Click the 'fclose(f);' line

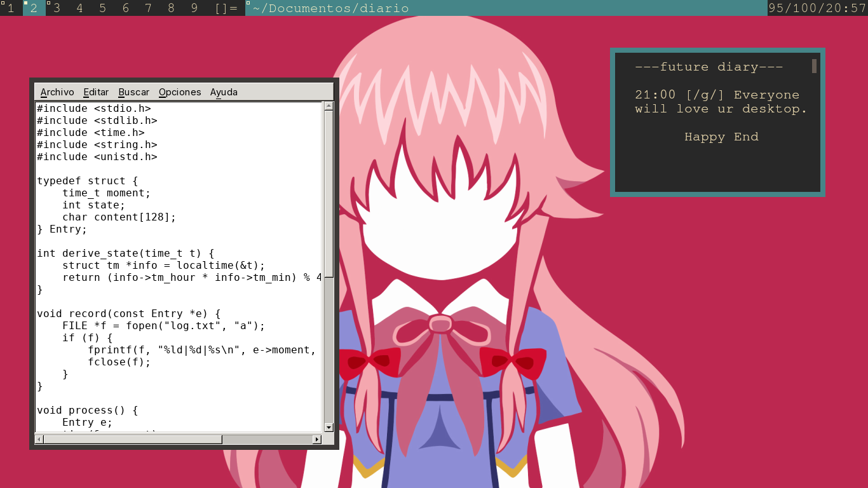coord(119,362)
